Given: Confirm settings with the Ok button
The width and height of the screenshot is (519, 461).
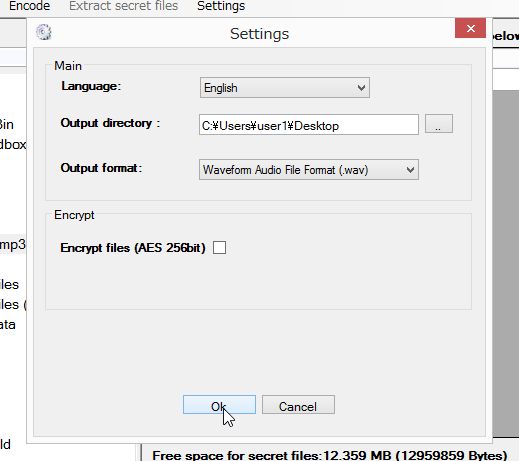Looking at the screenshot, I should click(219, 405).
